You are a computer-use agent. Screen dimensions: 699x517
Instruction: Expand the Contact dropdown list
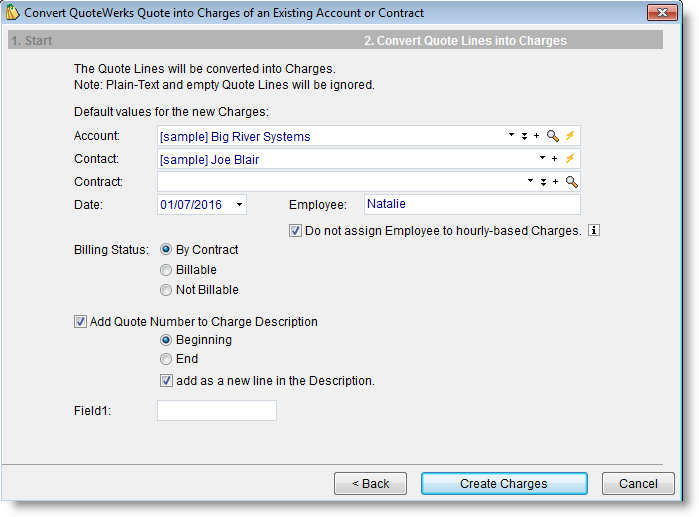pyautogui.click(x=542, y=159)
